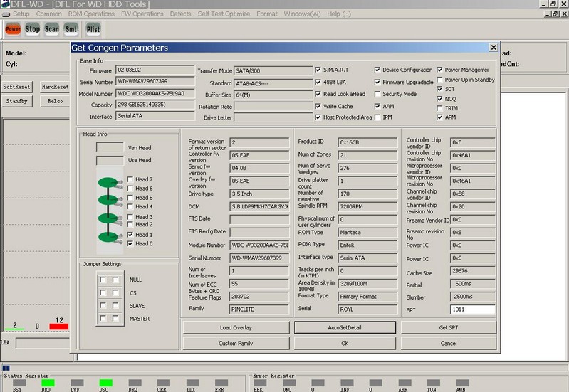
Task: Click the SoftReset button
Action: [x=16, y=87]
